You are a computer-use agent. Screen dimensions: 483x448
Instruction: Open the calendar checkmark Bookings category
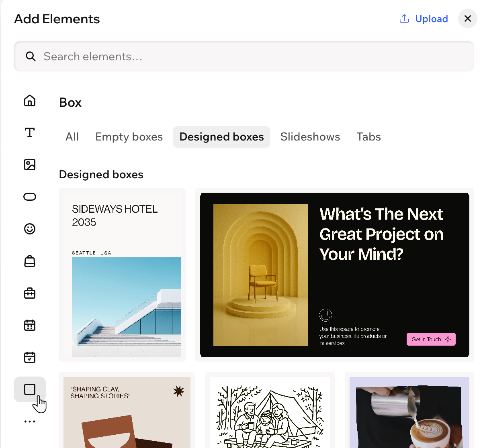click(x=30, y=357)
